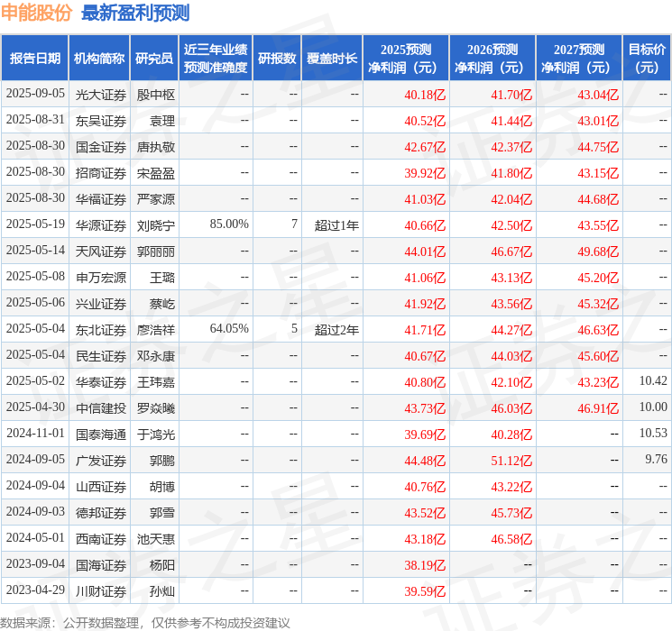Click the 目标价 column header
This screenshot has width=672, height=631.
(x=647, y=59)
